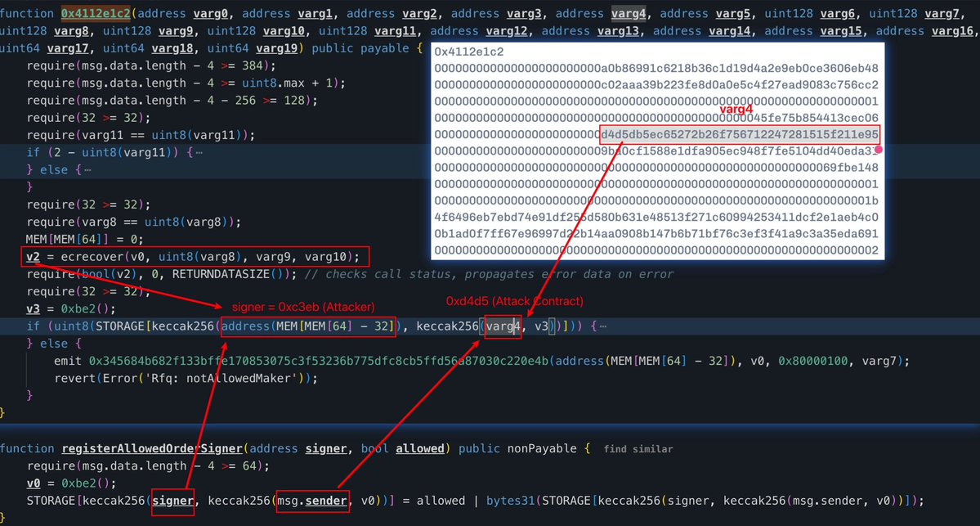Click the line 'MEM[MEM[64]] = 0;'

point(84,240)
